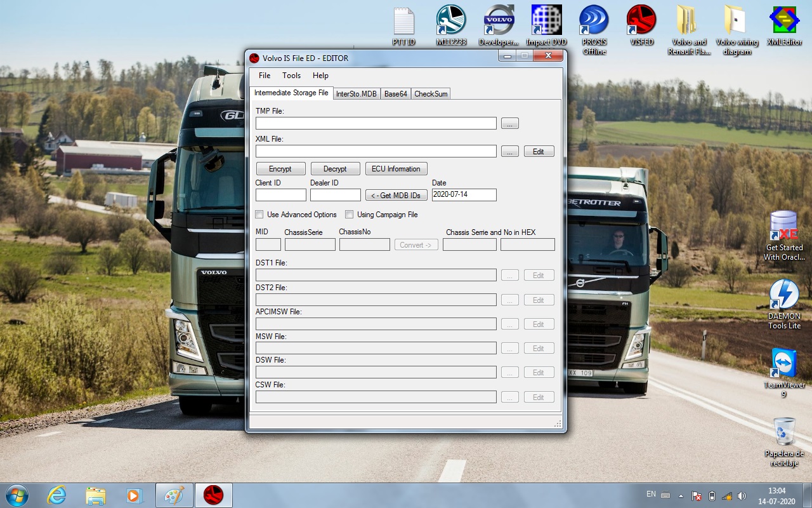Browse for the XML File
The width and height of the screenshot is (812, 508).
coord(510,152)
